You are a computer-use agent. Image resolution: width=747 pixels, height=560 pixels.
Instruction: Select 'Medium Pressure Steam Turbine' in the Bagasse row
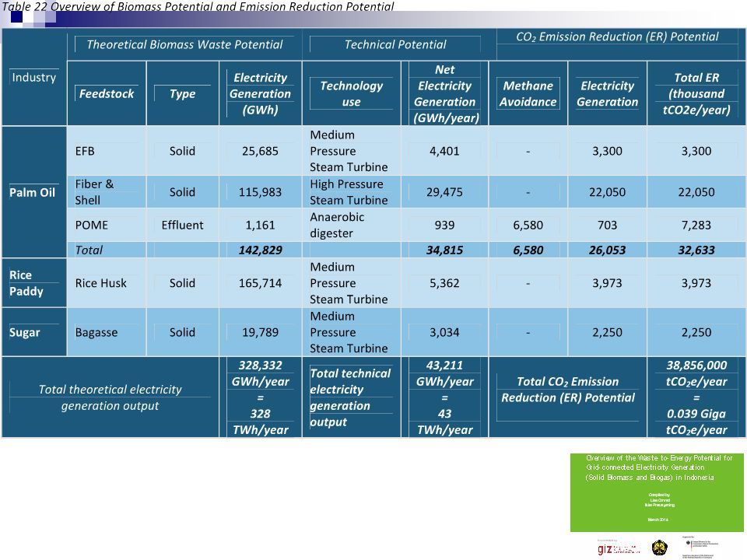351,332
